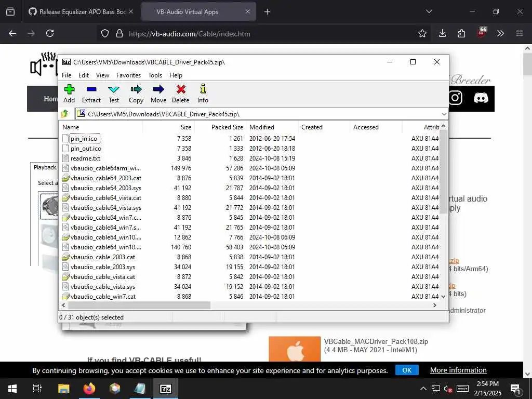Image resolution: width=532 pixels, height=399 pixels.
Task: Select vbaudio_cable64_vista.cat file
Action: (x=106, y=197)
